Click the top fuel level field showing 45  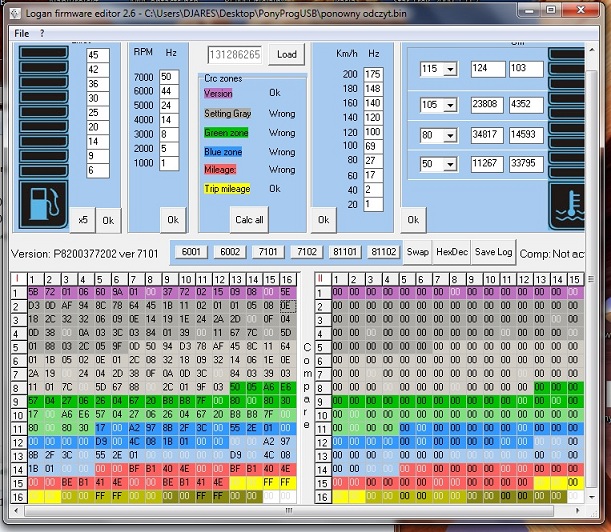[98, 55]
